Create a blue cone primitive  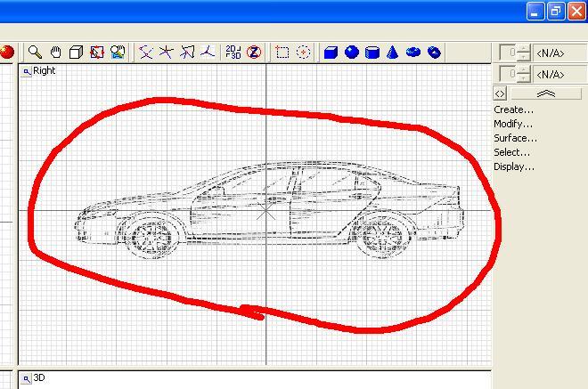[x=393, y=53]
